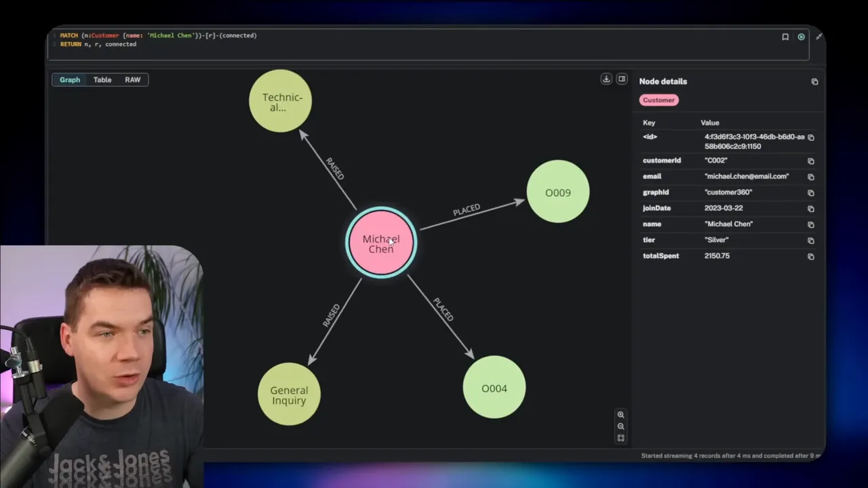Screen dimensions: 868x488
Task: Select the O004 order node
Action: pyautogui.click(x=494, y=388)
